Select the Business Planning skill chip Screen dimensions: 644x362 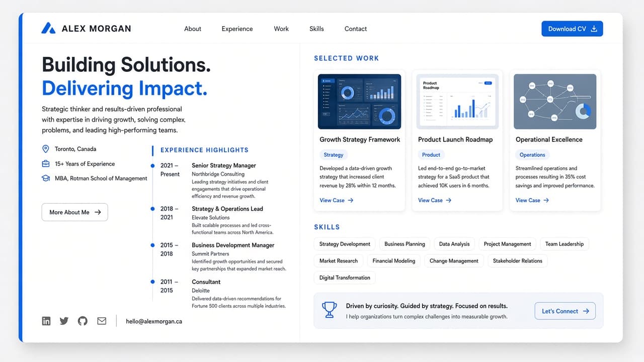[405, 244]
